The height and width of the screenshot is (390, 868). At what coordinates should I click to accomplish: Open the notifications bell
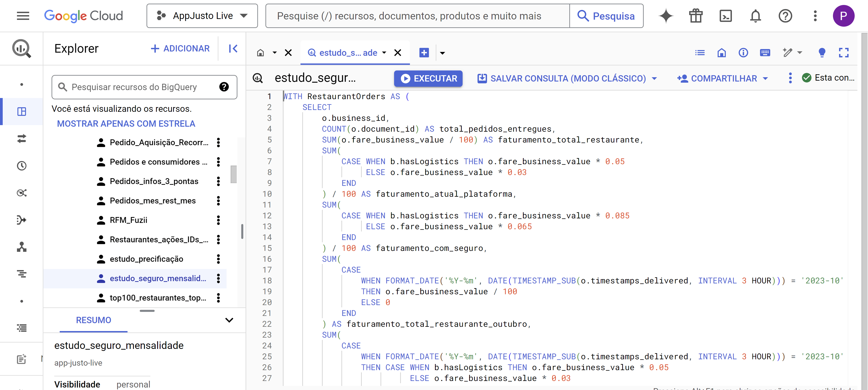(755, 16)
